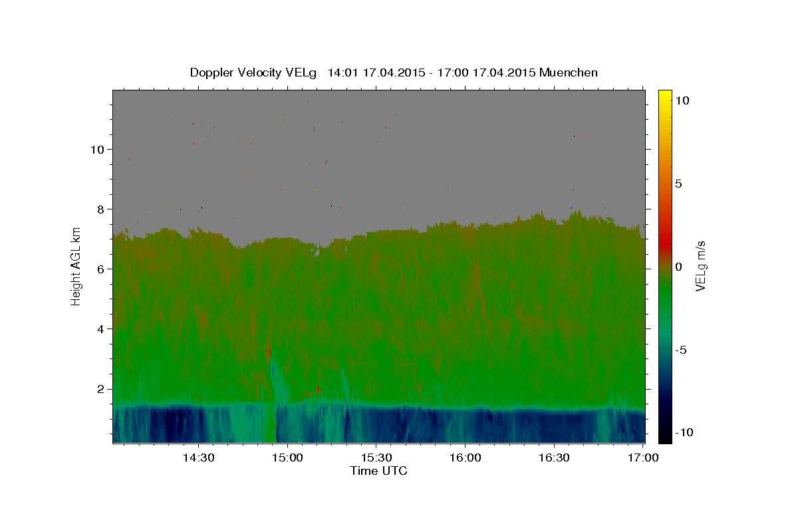Click the height label '10' on the y-axis
This screenshot has height=532, width=798.
pyautogui.click(x=97, y=149)
